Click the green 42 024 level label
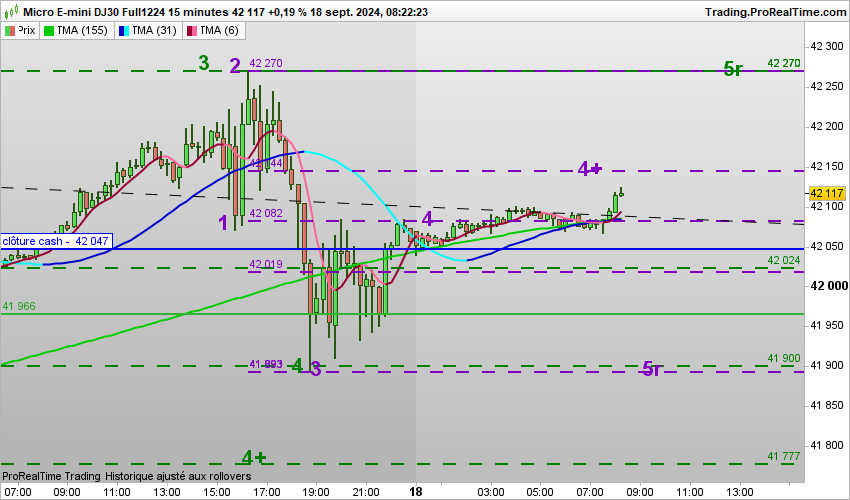 click(x=783, y=260)
